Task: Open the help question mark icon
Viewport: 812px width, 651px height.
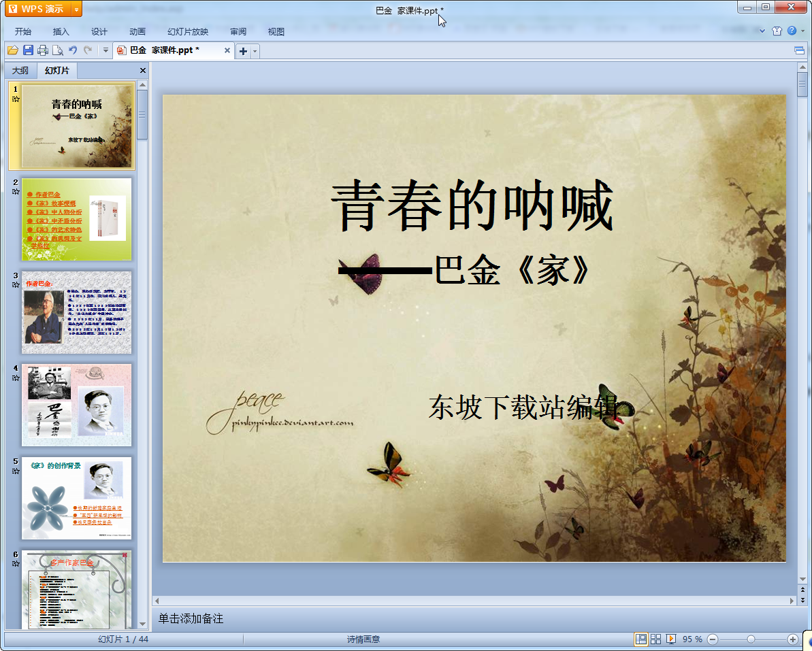Action: click(792, 31)
